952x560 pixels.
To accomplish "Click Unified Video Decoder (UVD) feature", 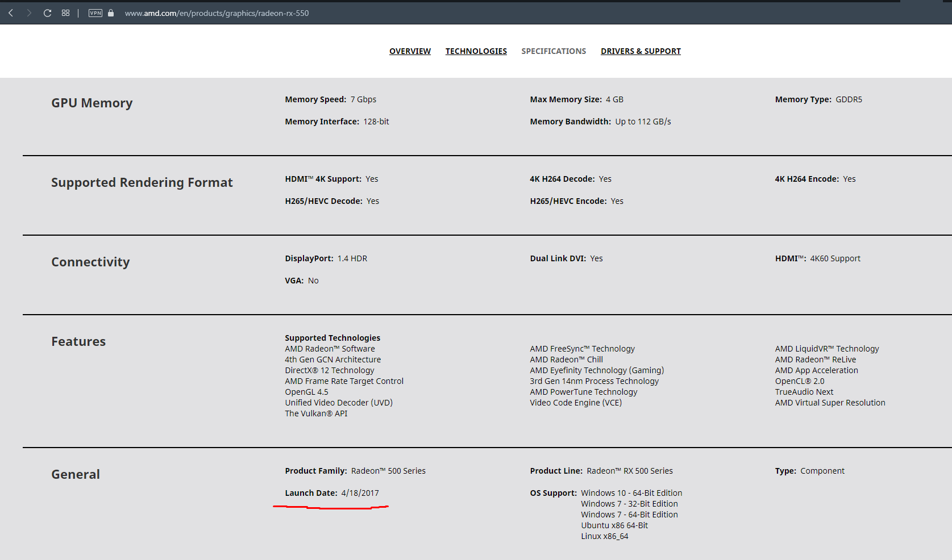I will [339, 403].
